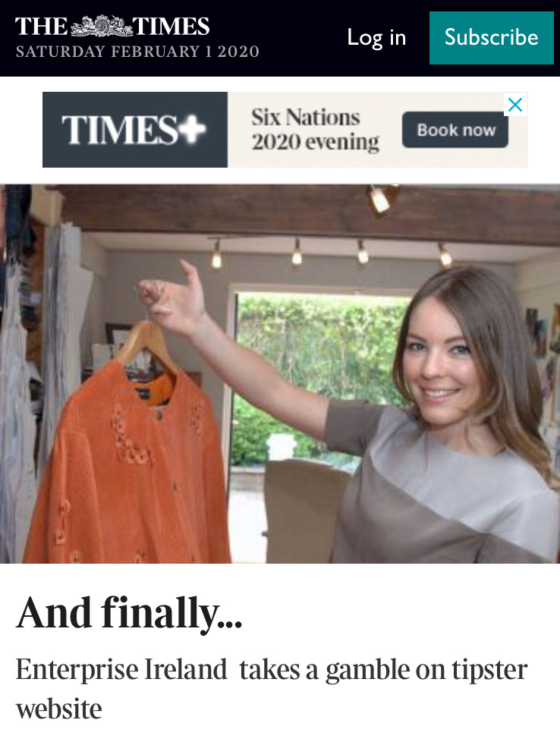Image resolution: width=560 pixels, height=745 pixels.
Task: Open the Enterprise Ireland tipster article summary
Action: click(x=272, y=689)
